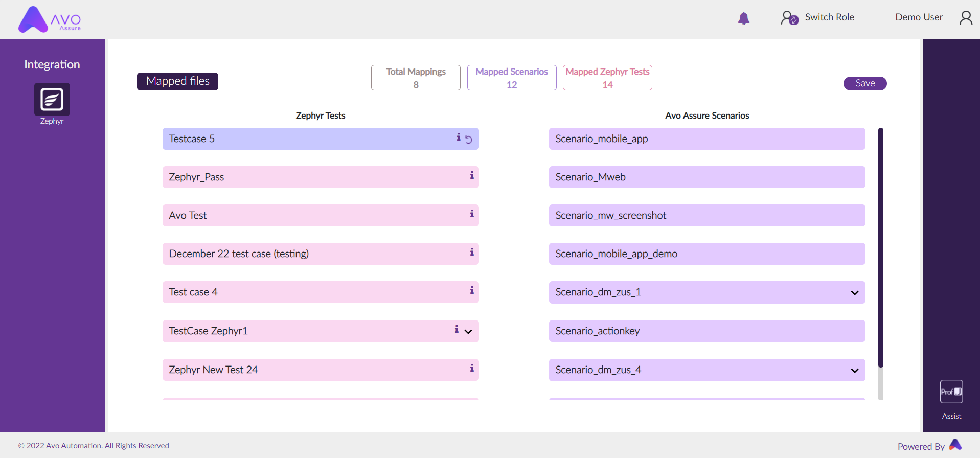Select the Total Mappings tab
Screen dimensions: 980x458
(x=416, y=78)
